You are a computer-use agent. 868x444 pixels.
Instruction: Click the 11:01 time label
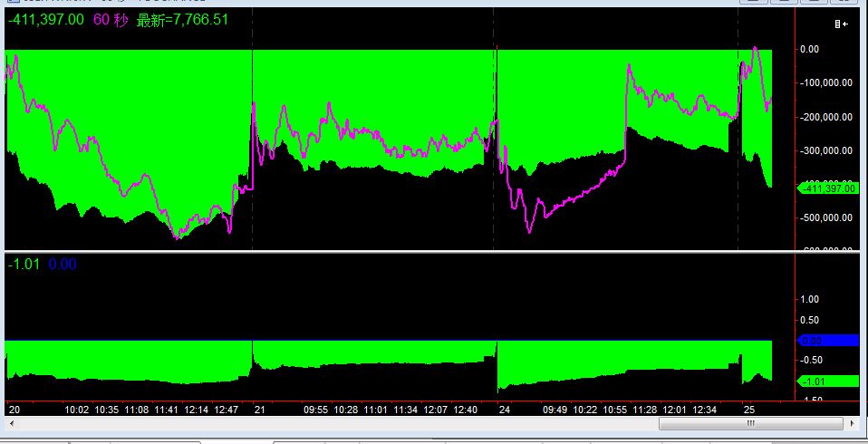click(376, 410)
